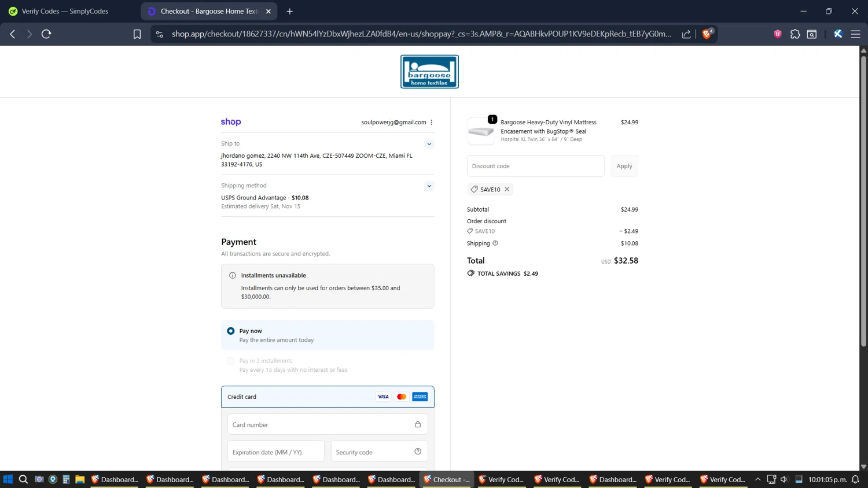The height and width of the screenshot is (488, 868).
Task: Open a new browser tab
Action: pyautogui.click(x=290, y=11)
